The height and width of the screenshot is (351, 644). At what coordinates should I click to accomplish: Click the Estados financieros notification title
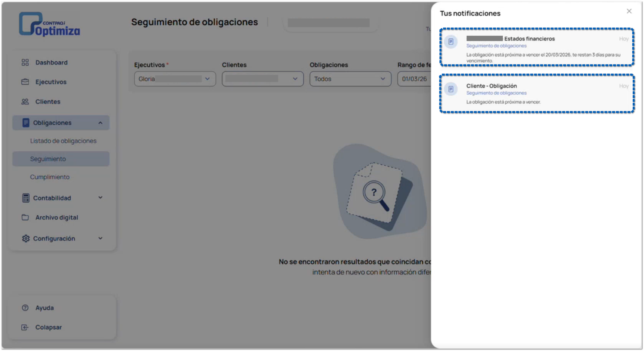coord(529,39)
